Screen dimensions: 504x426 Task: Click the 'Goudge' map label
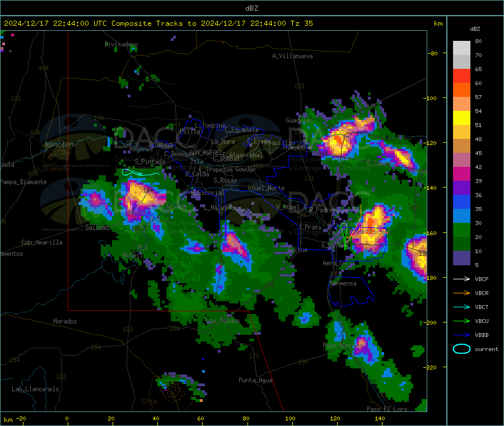point(245,169)
